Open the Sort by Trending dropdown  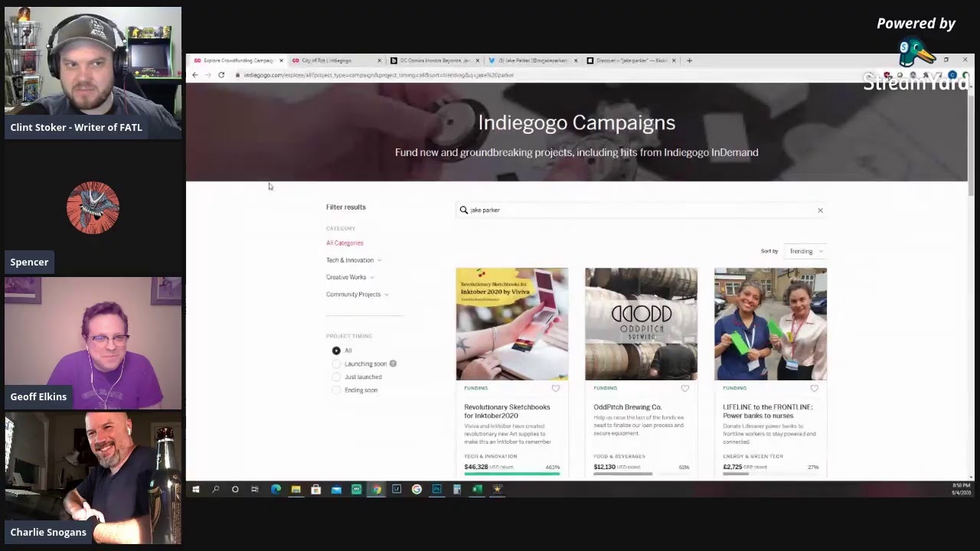coord(805,251)
